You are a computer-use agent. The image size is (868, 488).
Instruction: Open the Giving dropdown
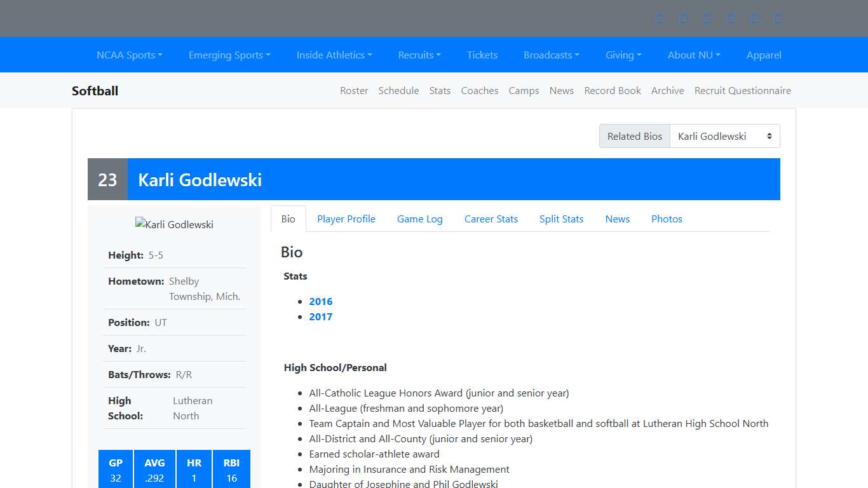tap(623, 55)
